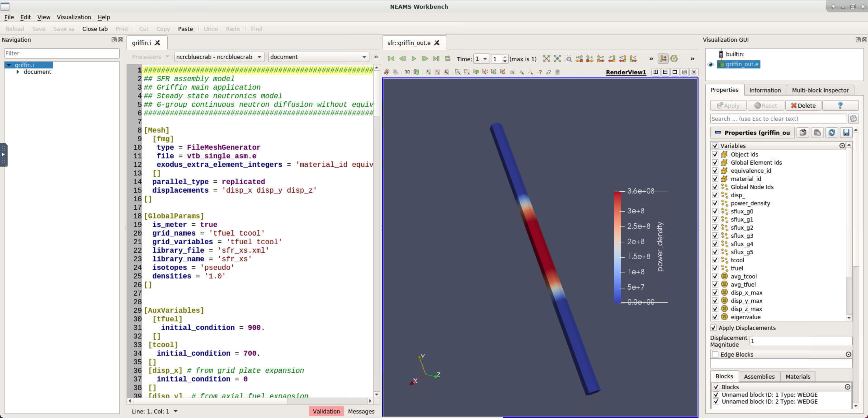
Task: Toggle the 3D interaction mode button
Action: [407, 72]
